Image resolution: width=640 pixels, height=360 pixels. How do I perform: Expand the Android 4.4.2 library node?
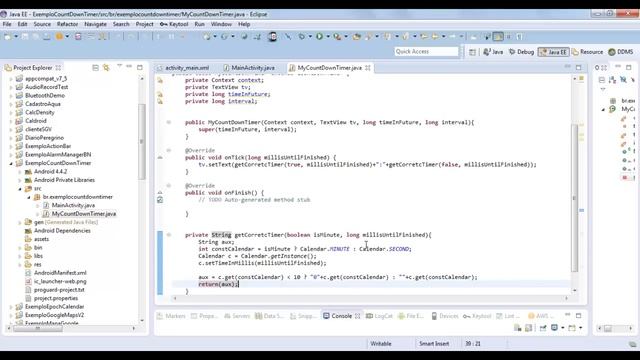[x=20, y=172]
